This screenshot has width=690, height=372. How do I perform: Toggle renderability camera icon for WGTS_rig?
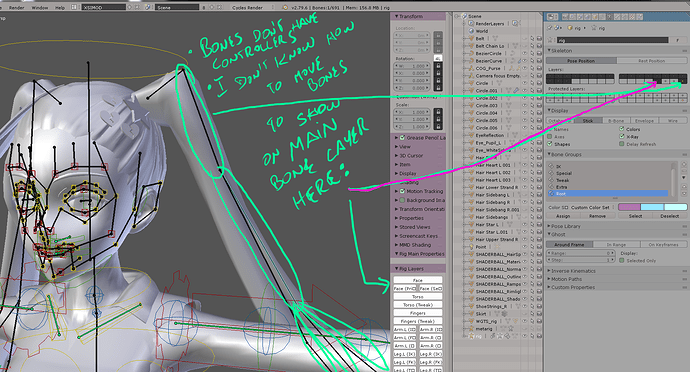pos(539,321)
